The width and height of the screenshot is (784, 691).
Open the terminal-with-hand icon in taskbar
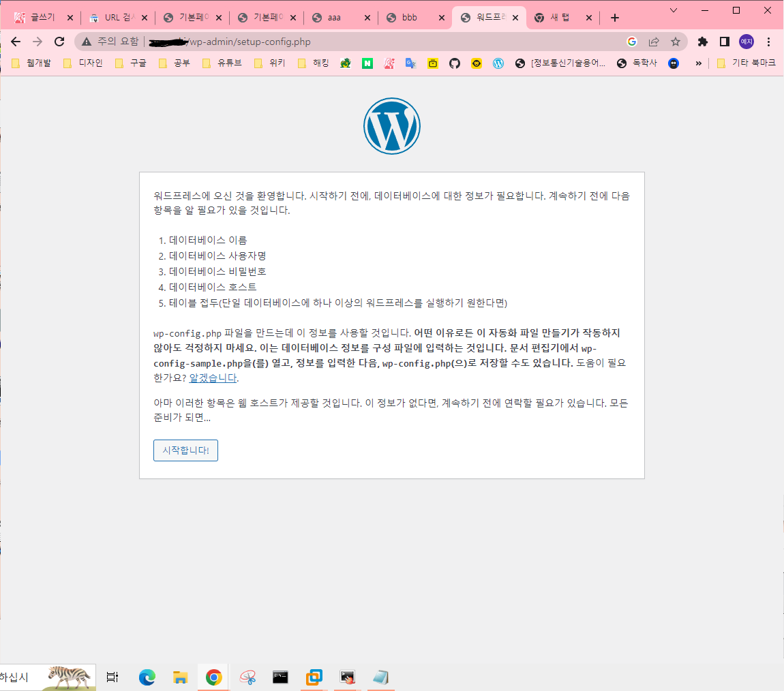point(348,677)
